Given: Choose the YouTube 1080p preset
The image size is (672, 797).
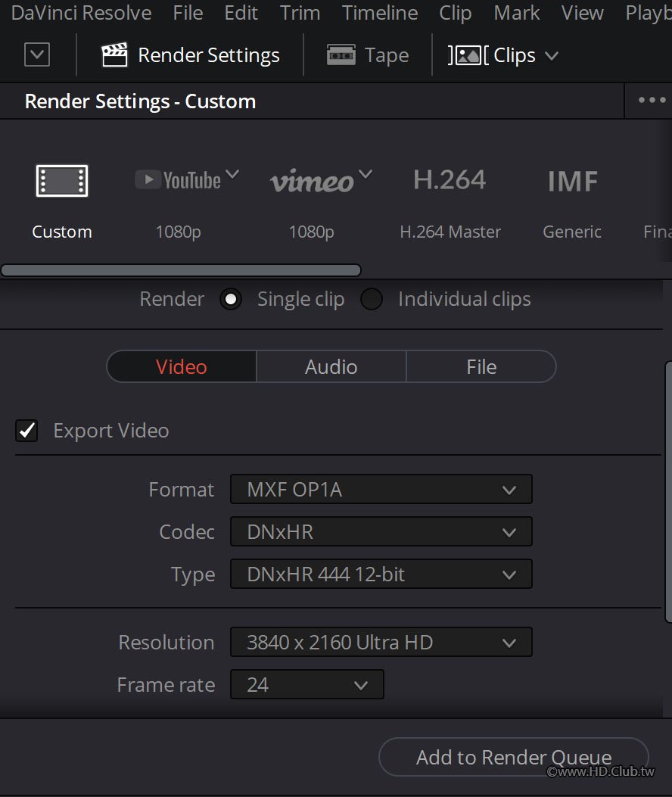Looking at the screenshot, I should (179, 182).
